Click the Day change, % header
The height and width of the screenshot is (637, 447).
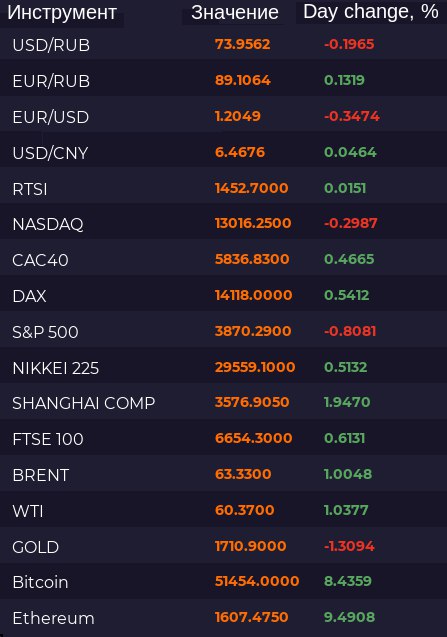[x=371, y=12]
